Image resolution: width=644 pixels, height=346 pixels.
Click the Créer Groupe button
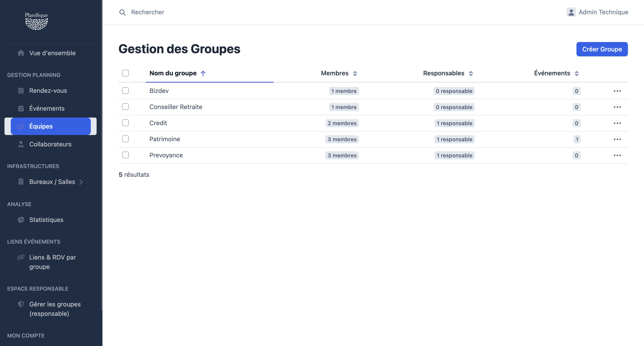[x=602, y=49]
